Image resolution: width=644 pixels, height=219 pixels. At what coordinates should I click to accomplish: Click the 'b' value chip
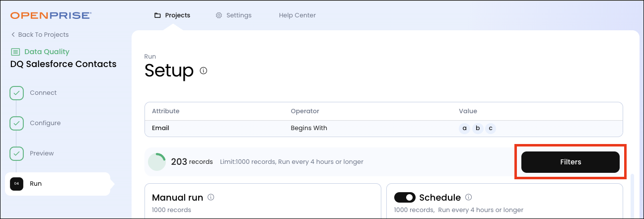[x=478, y=128]
